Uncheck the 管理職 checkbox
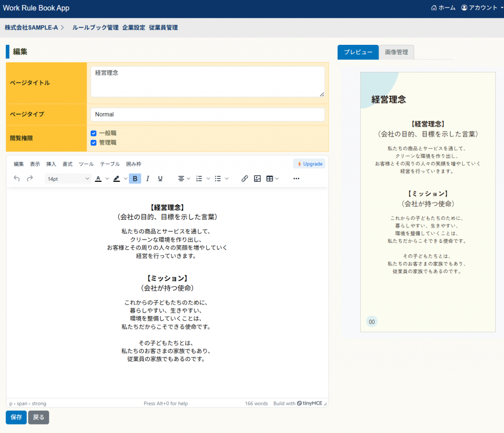 coord(94,143)
